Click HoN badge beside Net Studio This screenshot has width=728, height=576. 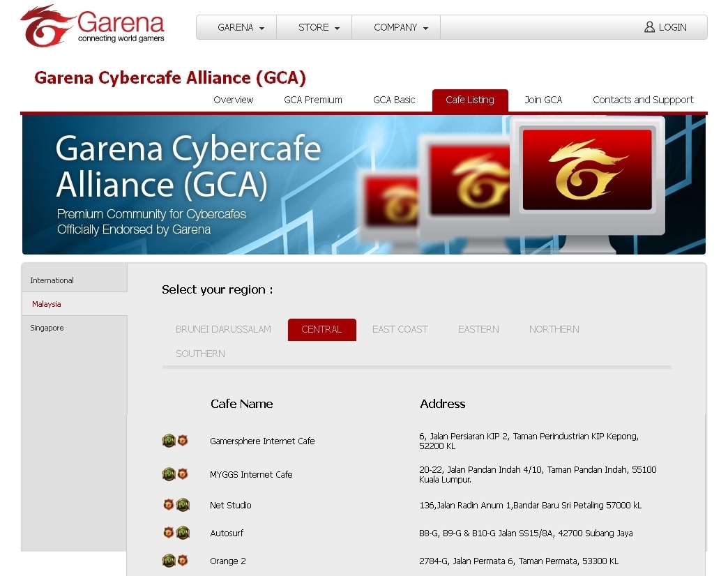pyautogui.click(x=183, y=504)
